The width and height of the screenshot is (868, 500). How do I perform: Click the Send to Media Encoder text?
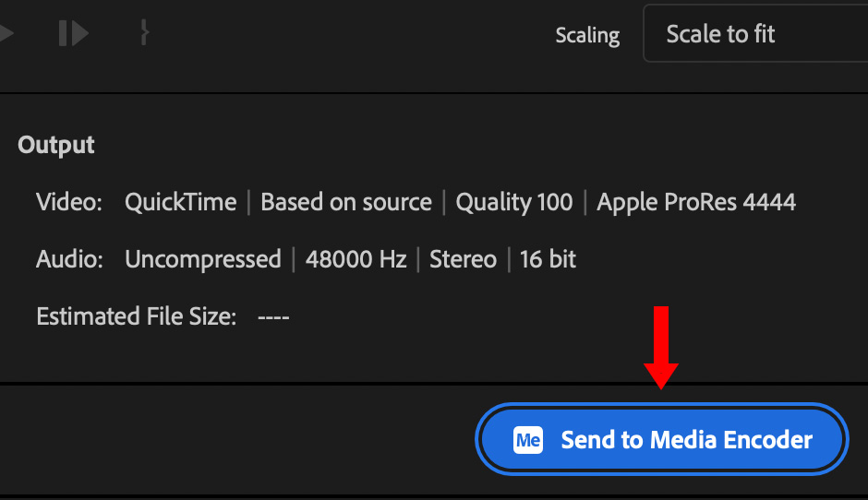pos(686,440)
